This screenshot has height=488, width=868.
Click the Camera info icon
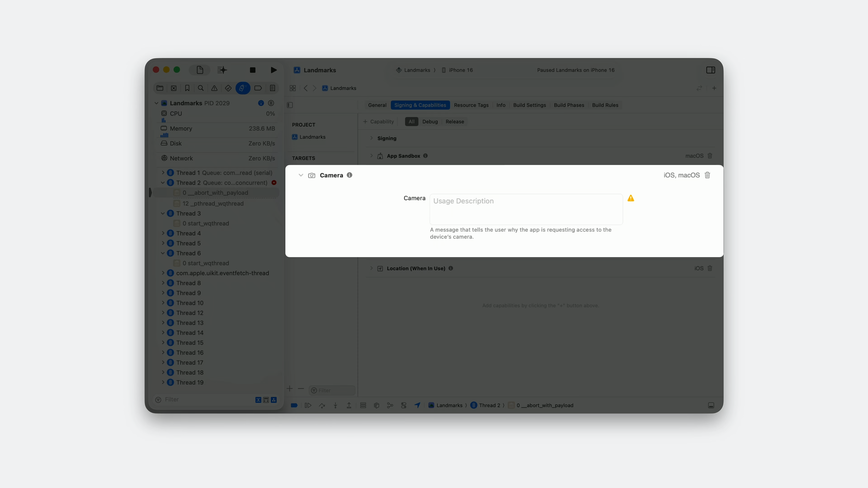pyautogui.click(x=349, y=175)
